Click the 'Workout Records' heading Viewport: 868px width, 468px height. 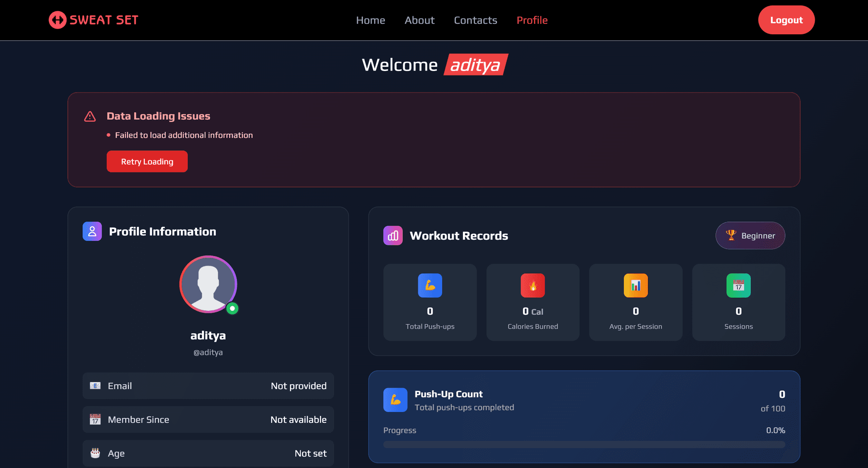(x=459, y=236)
